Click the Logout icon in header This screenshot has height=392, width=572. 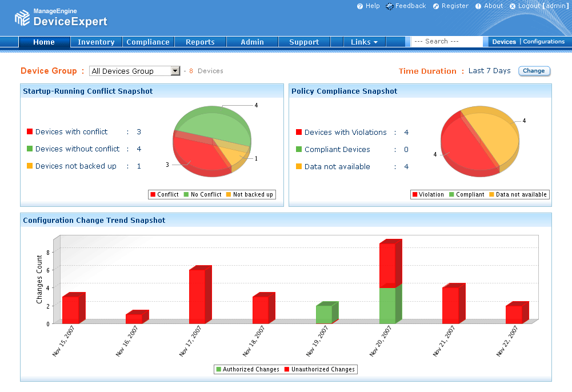click(513, 6)
